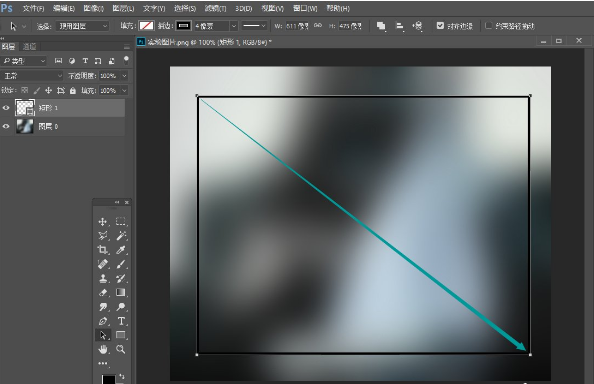Image resolution: width=594 pixels, height=384 pixels.
Task: Select the Rectangle shape tool
Action: pyautogui.click(x=121, y=335)
